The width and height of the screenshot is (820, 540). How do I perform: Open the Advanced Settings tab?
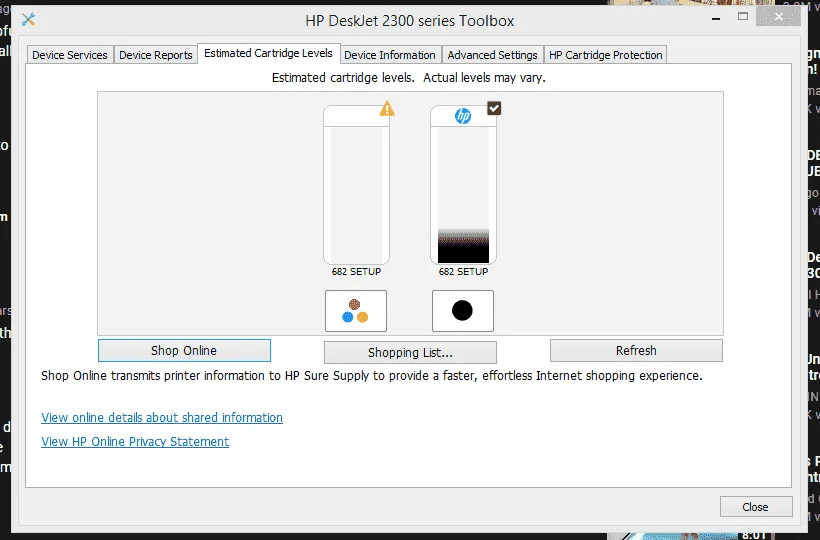click(x=492, y=55)
